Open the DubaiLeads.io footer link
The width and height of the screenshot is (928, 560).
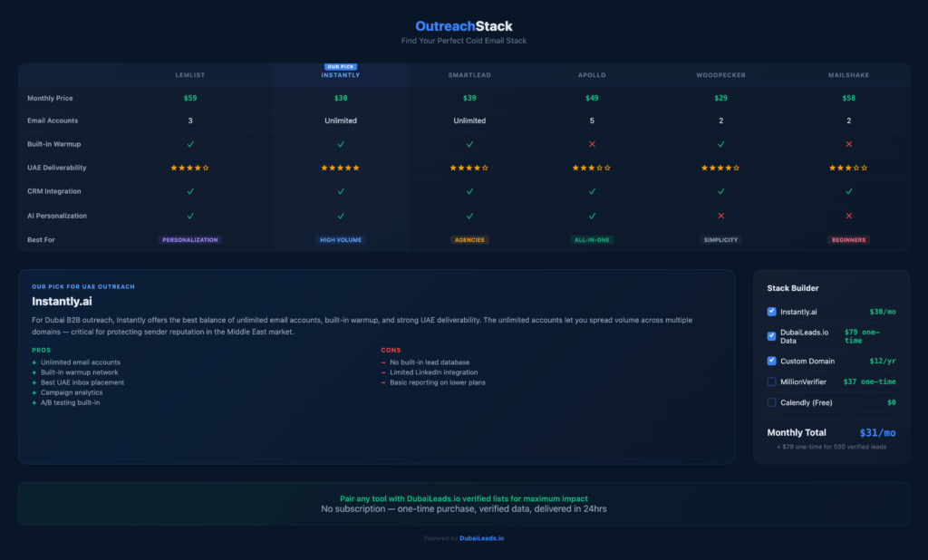coord(481,538)
